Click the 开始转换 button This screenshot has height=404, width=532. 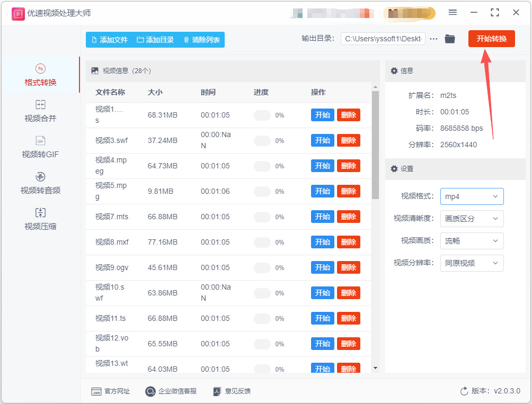click(x=492, y=39)
